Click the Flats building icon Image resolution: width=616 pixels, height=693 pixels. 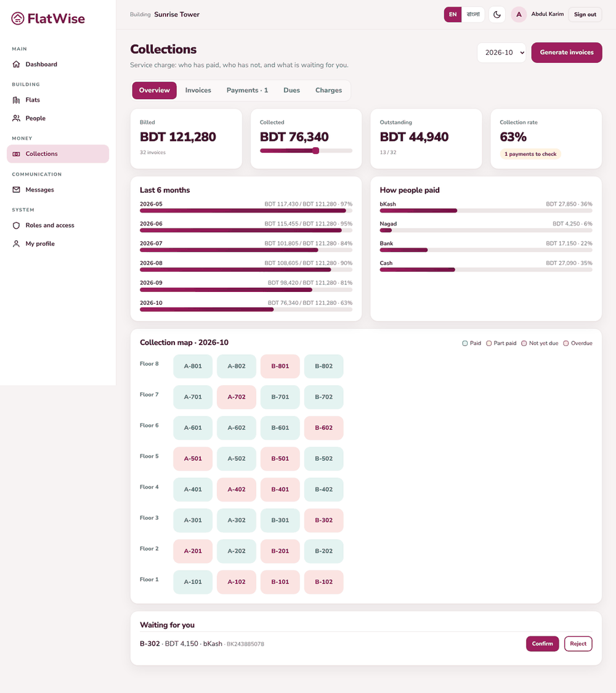pos(17,100)
